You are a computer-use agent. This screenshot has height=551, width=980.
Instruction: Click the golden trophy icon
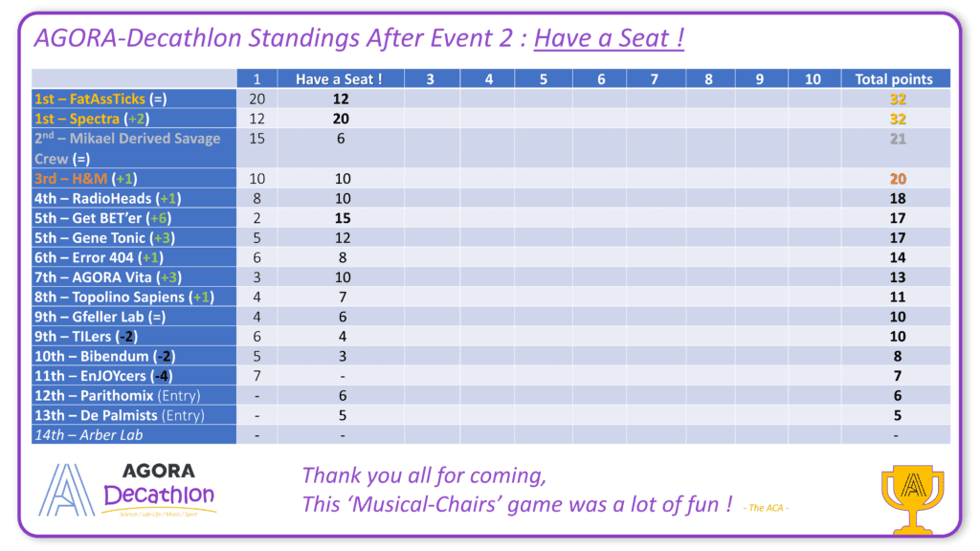912,499
